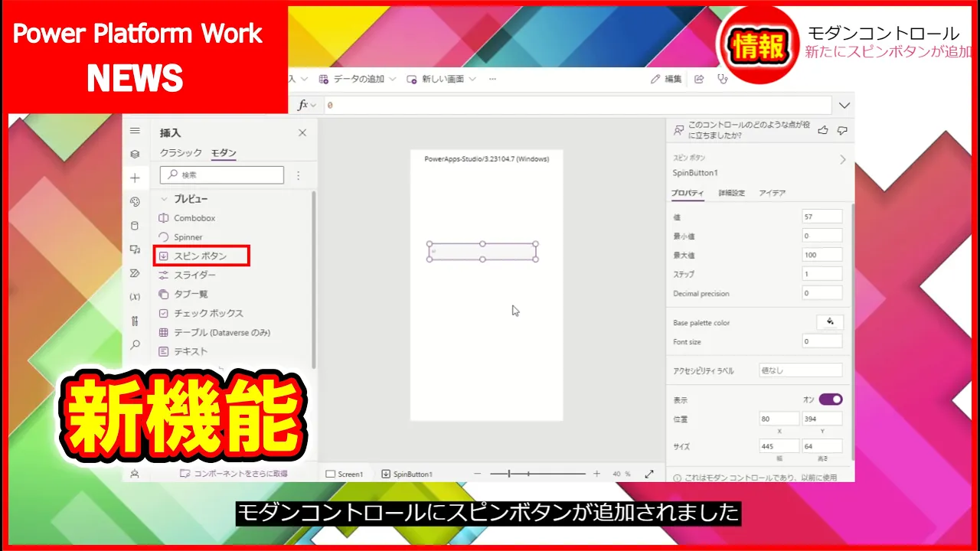Click the アクセシビリティ ラベル field
The image size is (980, 551).
pos(801,370)
